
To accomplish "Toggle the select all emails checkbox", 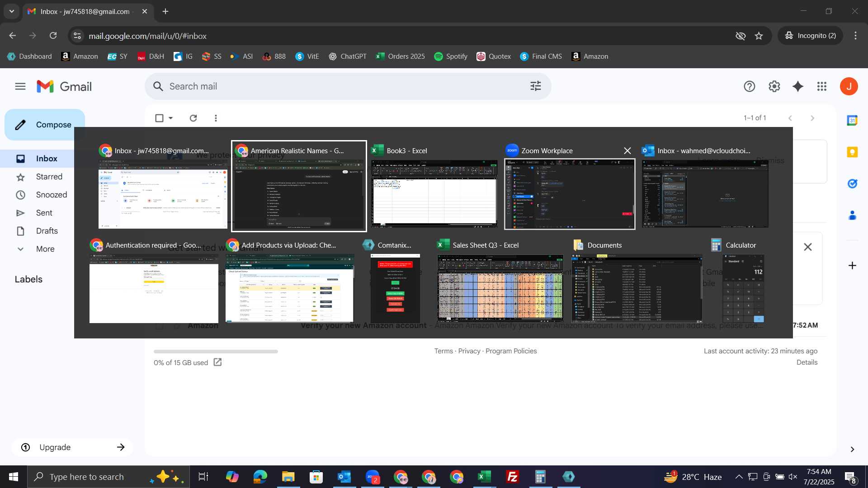I will point(159,118).
